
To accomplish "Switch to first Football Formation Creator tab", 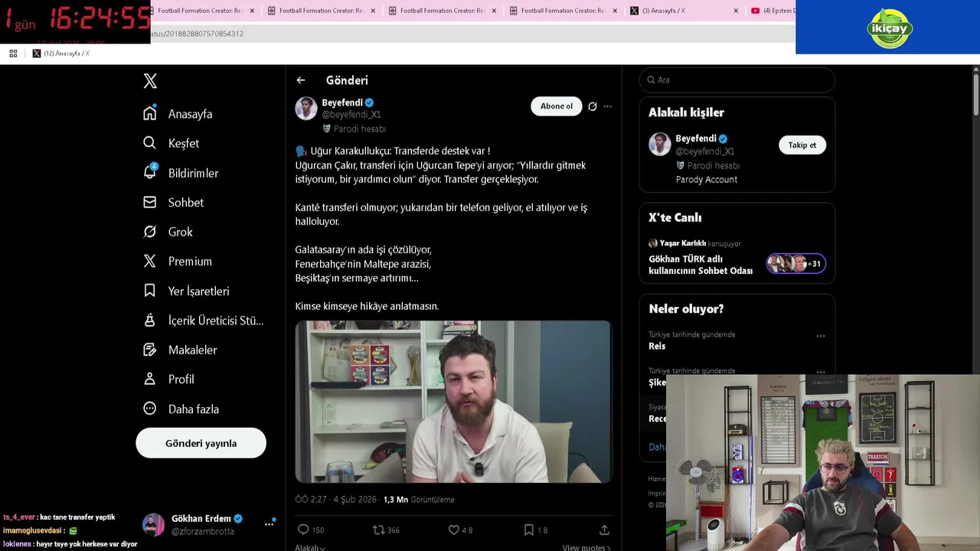I will pyautogui.click(x=201, y=11).
